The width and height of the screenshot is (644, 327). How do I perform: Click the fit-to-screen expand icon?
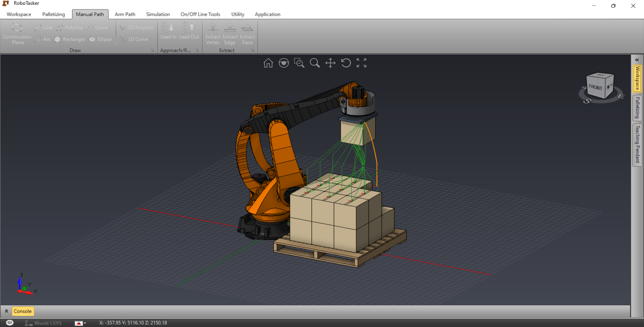point(361,63)
